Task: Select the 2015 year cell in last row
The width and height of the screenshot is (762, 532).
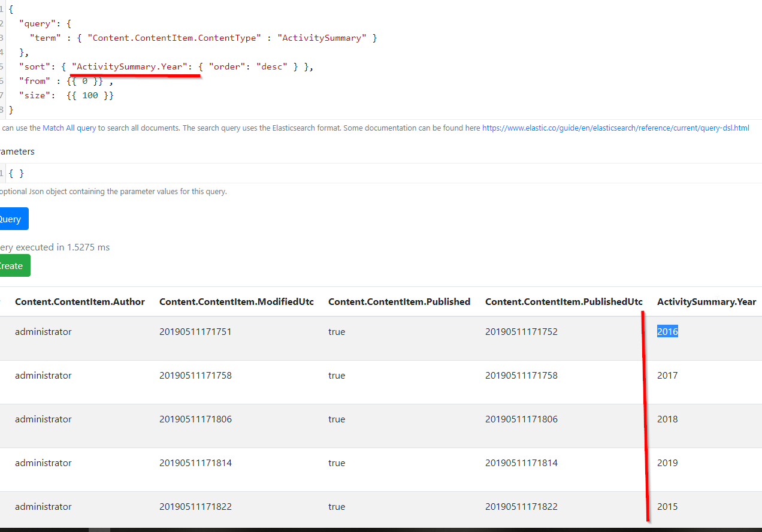Action: (667, 506)
